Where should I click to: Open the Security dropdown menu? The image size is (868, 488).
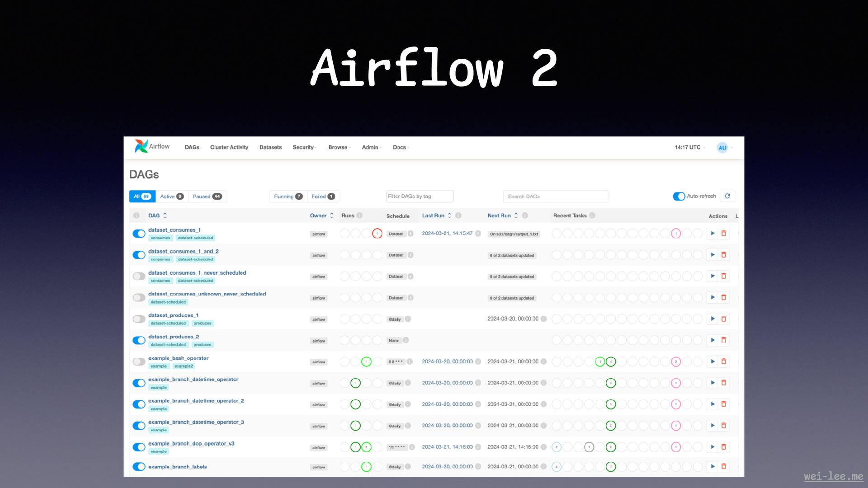pyautogui.click(x=304, y=147)
